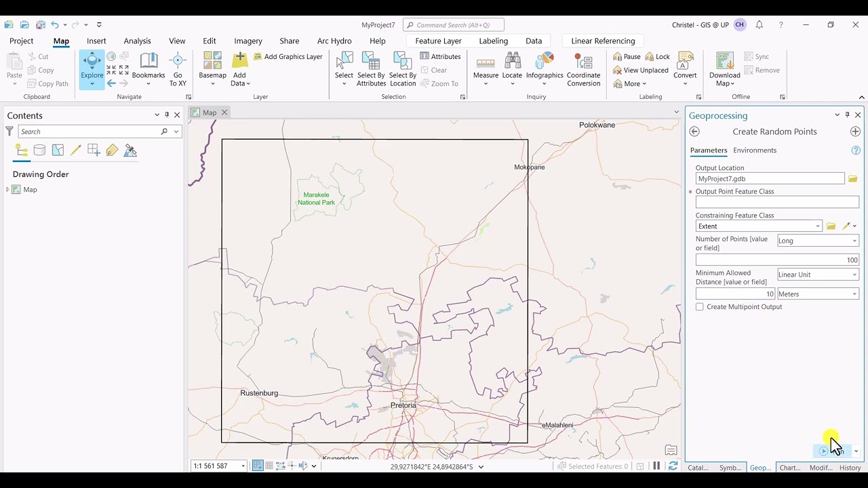
Task: Open the Constraining Feature Class dropdown
Action: click(818, 226)
